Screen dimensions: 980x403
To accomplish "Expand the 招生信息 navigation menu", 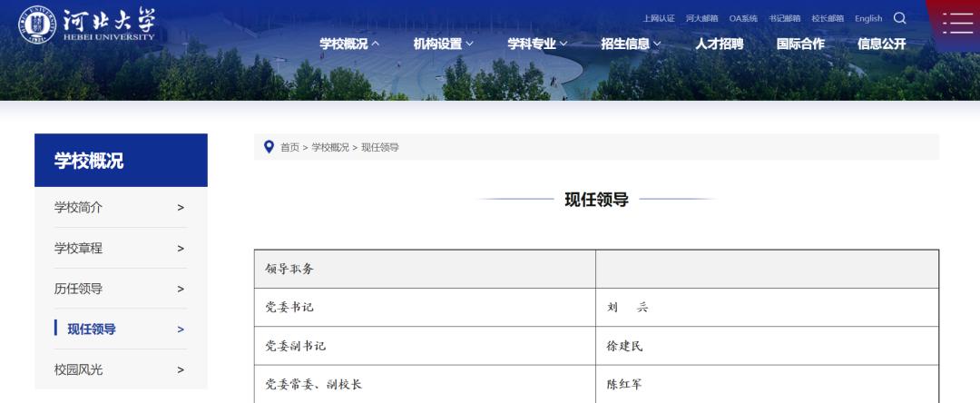I will (631, 44).
